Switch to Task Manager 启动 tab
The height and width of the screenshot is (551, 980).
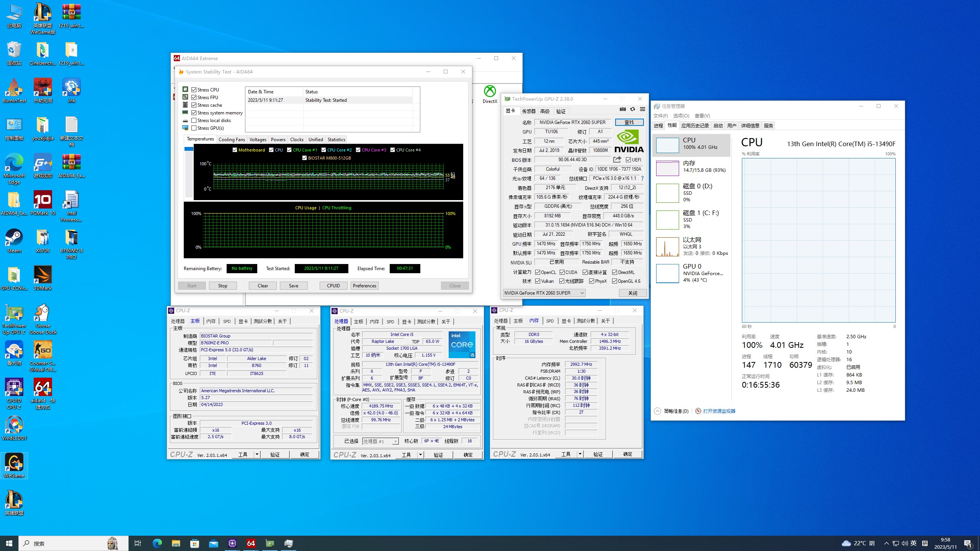coord(718,126)
